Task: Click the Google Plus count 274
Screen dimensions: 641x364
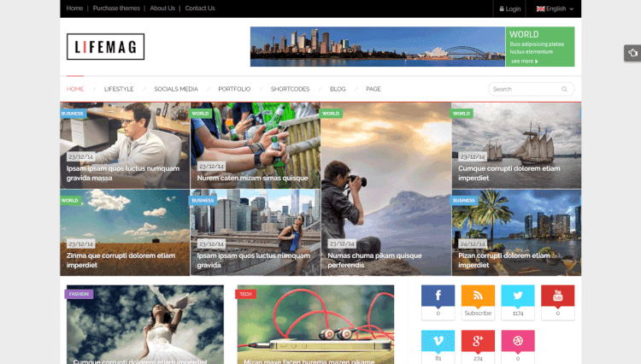Action: pos(478,358)
